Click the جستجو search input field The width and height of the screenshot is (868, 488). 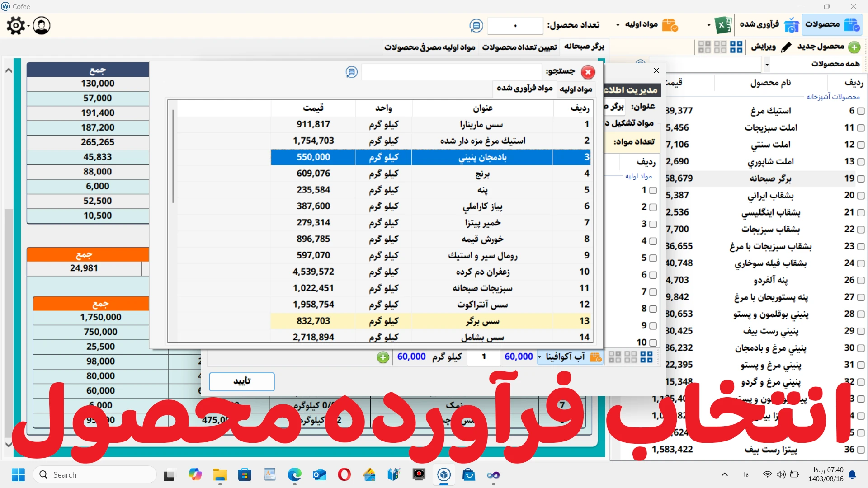pyautogui.click(x=452, y=72)
